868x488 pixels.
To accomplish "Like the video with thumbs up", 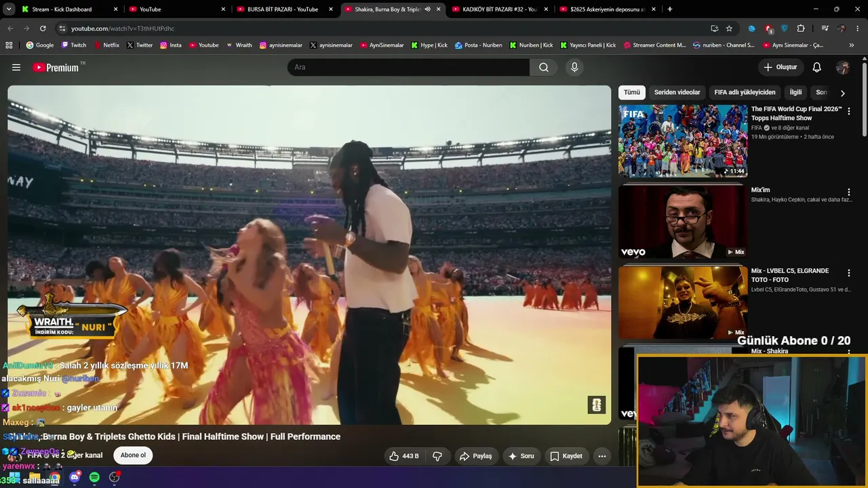I will [x=404, y=456].
